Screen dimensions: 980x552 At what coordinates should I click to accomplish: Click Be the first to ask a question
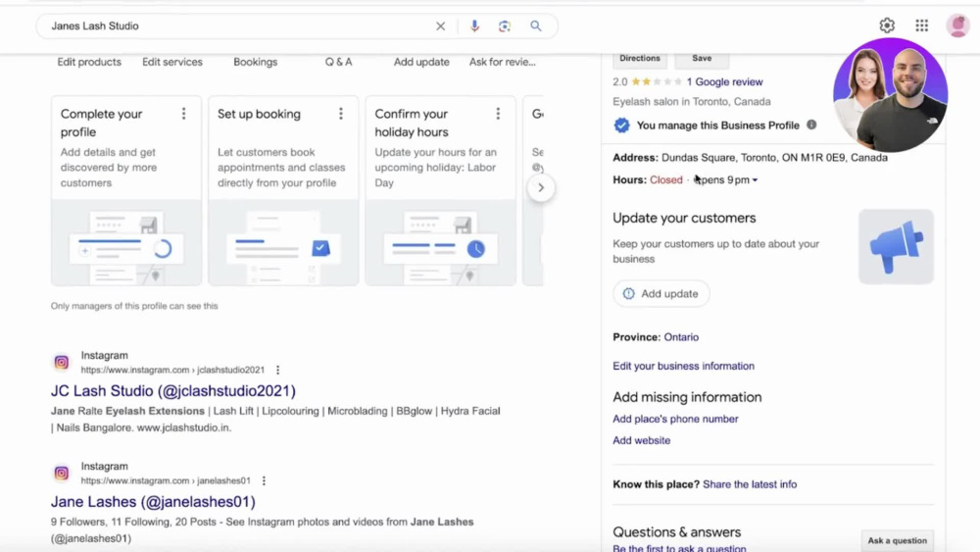[679, 548]
